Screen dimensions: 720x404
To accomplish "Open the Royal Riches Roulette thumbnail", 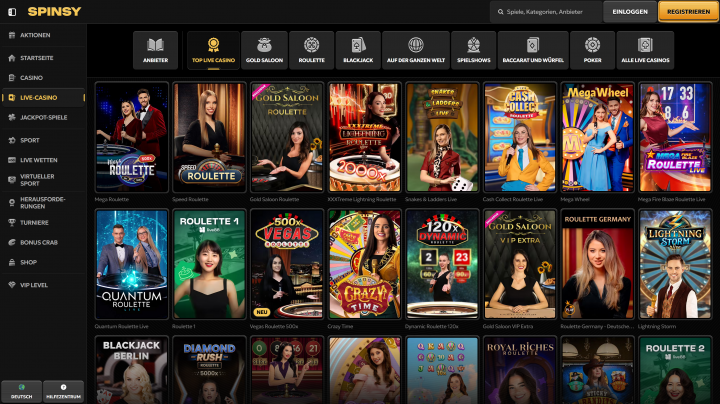I will pos(520,370).
